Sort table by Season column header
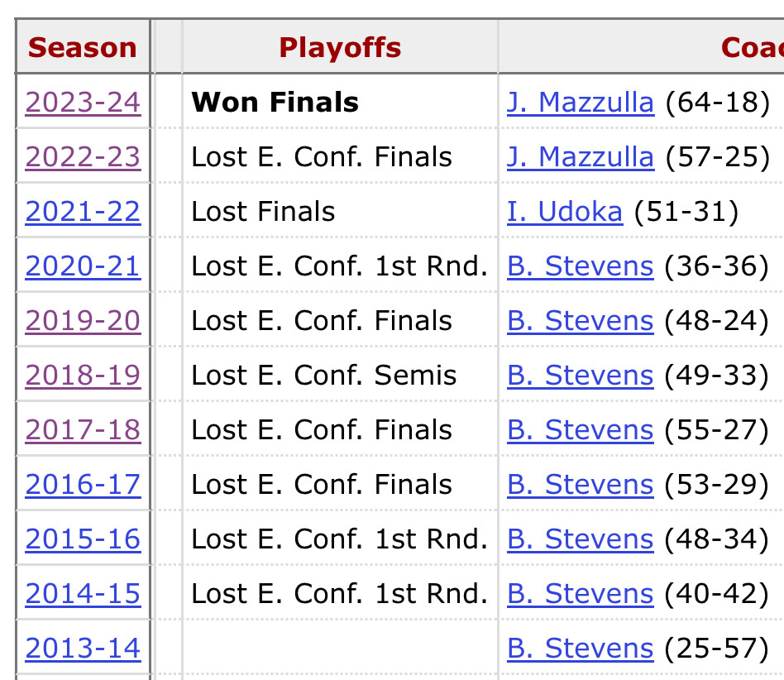This screenshot has height=680, width=784. click(x=82, y=48)
